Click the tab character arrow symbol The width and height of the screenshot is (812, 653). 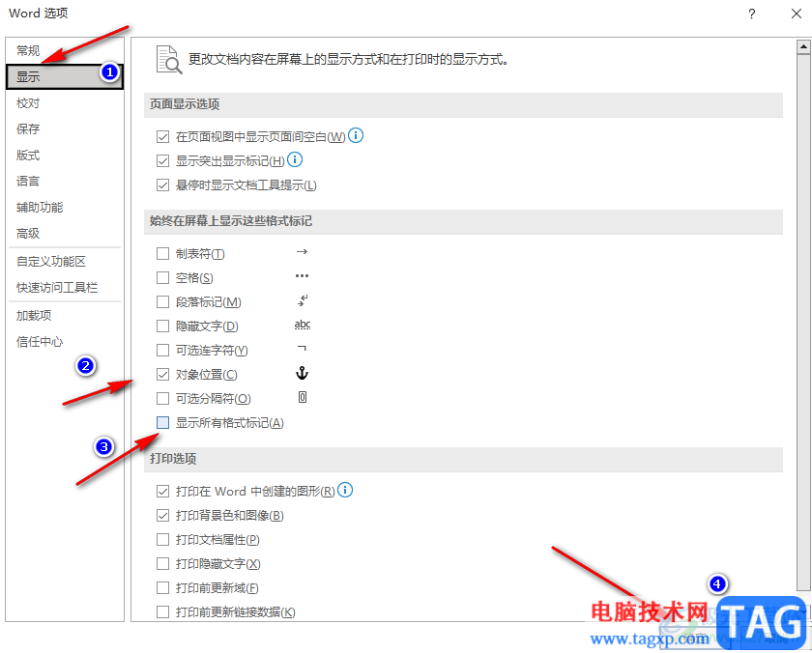coord(302,252)
